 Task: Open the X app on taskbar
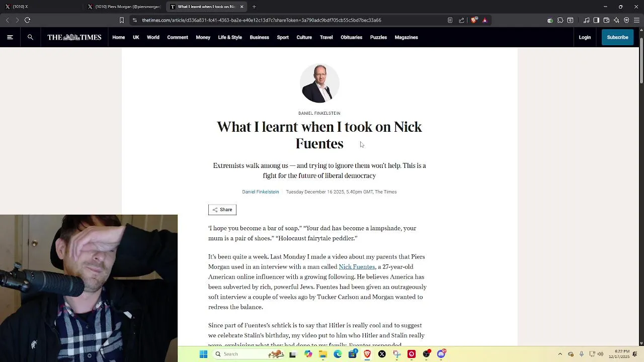coord(382,354)
